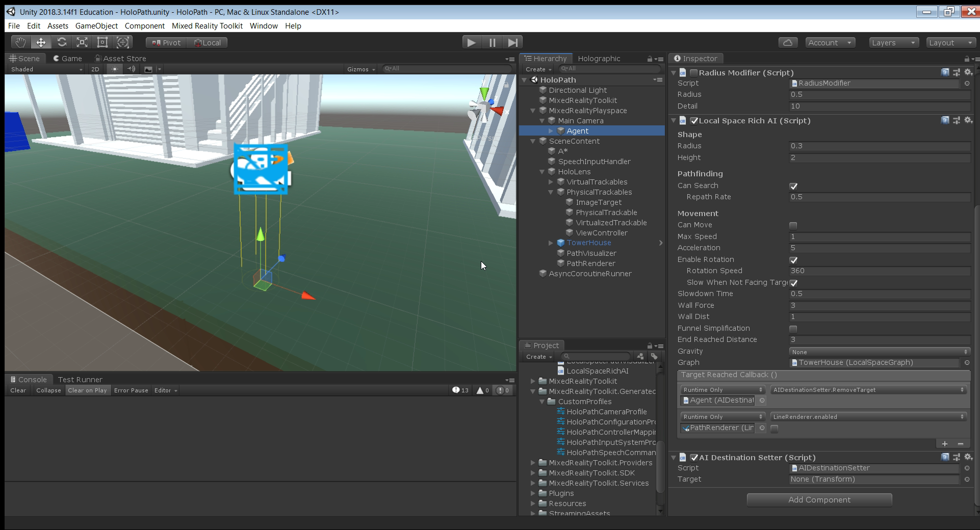Screen dimensions: 980x530
Task: Toggle scene lighting icon
Action: [x=115, y=69]
